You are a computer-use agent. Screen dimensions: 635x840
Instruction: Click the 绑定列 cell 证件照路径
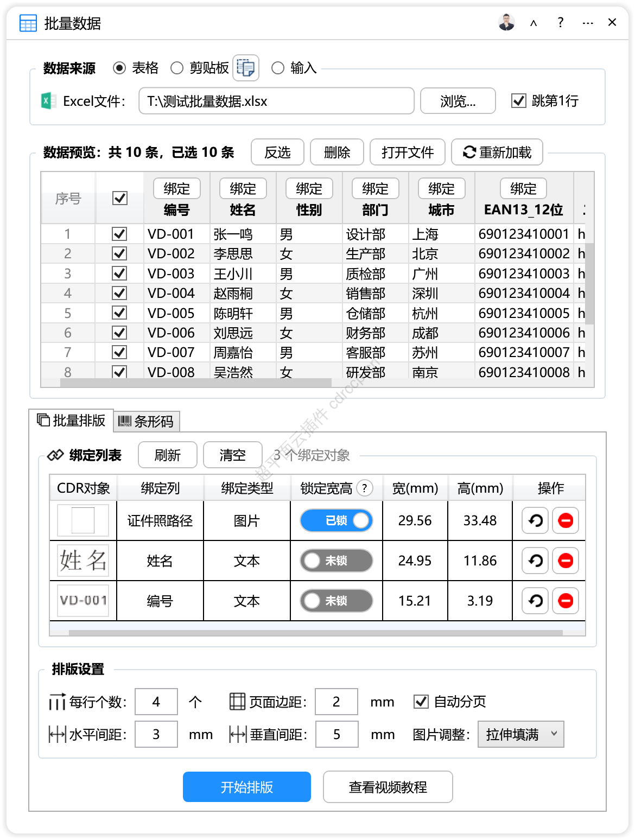coord(160,520)
